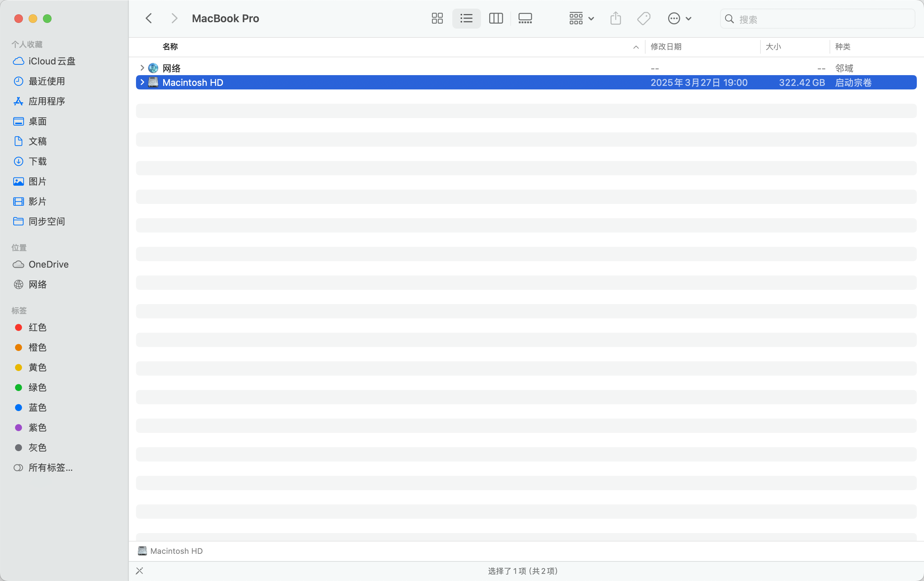Switch to column view

pyautogui.click(x=496, y=18)
